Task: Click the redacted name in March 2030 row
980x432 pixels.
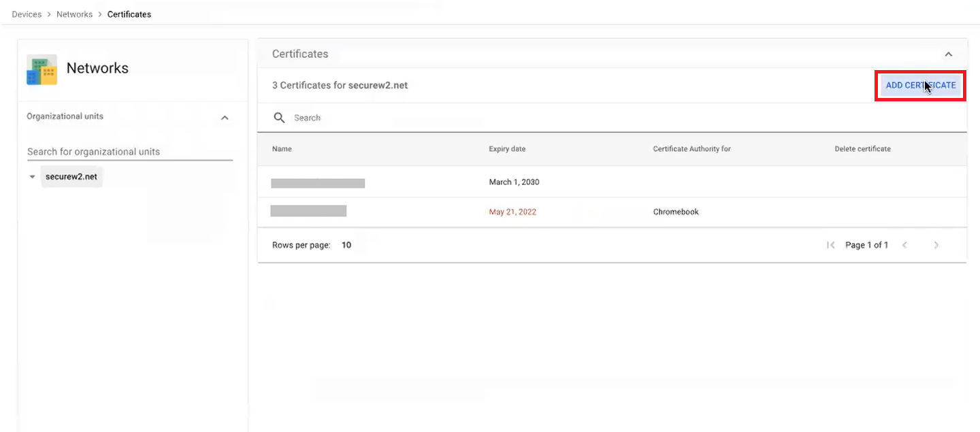Action: [318, 183]
